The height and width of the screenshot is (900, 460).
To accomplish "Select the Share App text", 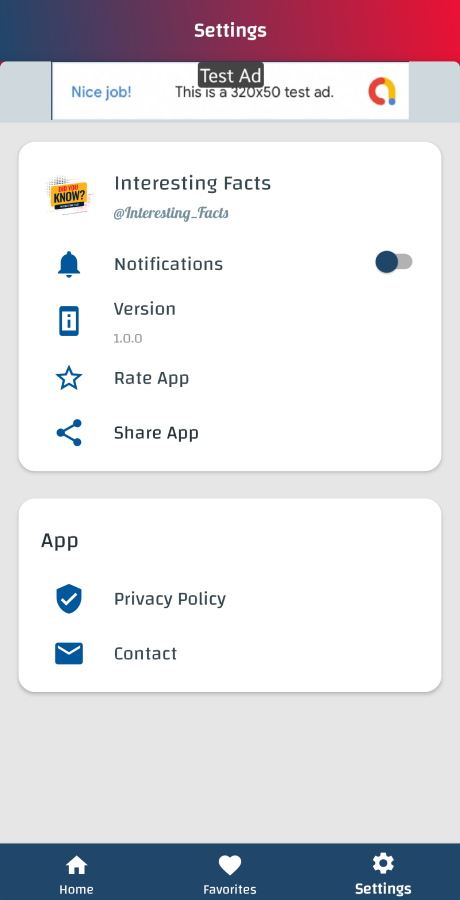I will (x=156, y=433).
